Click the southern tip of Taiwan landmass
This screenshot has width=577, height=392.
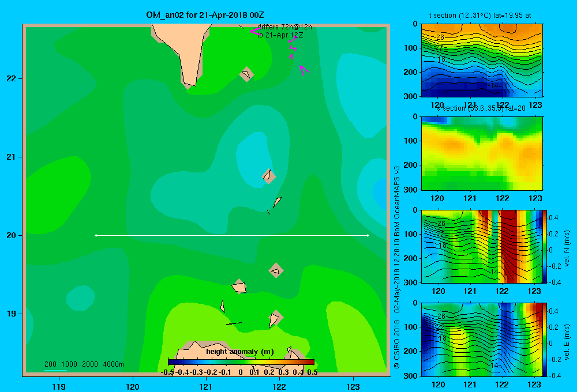coord(190,84)
